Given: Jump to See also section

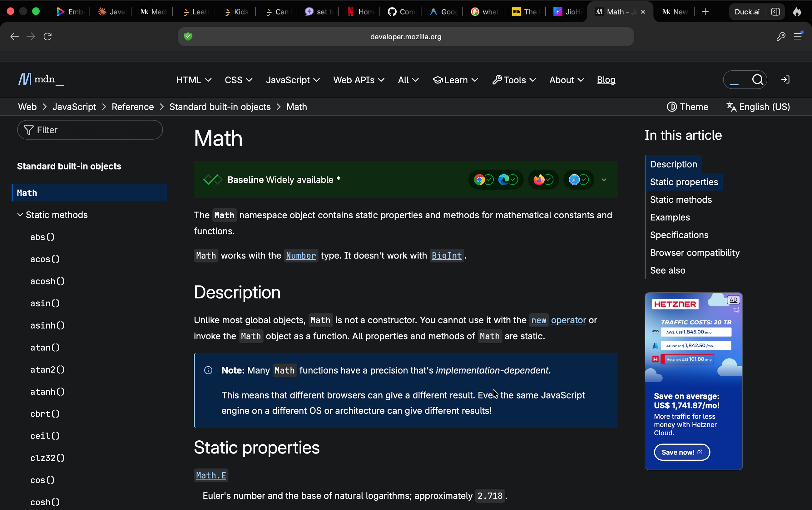Looking at the screenshot, I should [667, 270].
